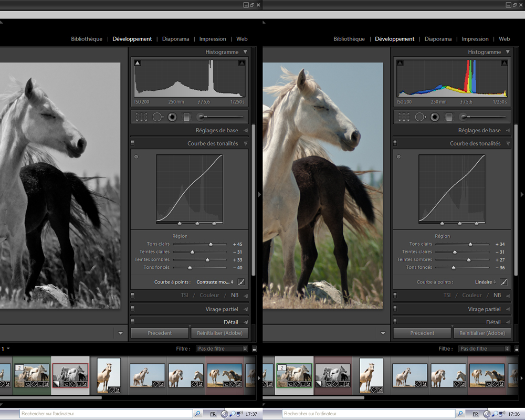
Task: Activate tone curve target adjustment tool, left window
Action: click(136, 156)
